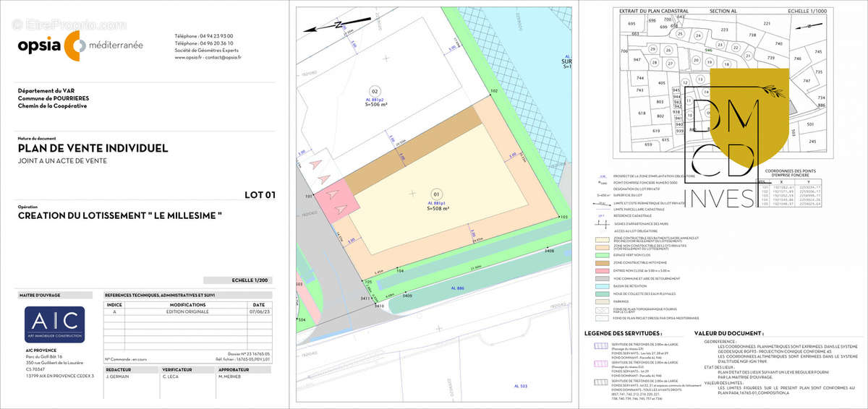Click the PLAN DE VENTE INDIVIDUEL title
Viewport: 868px width, 409px height.
click(93, 148)
